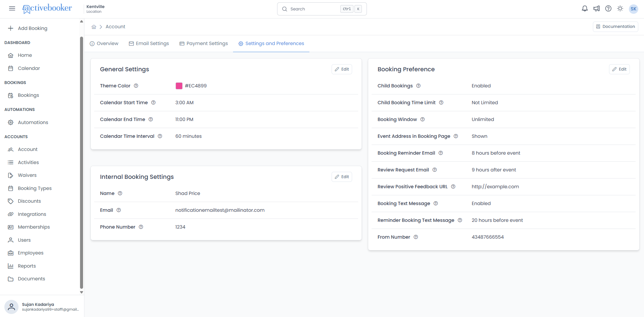Click Reminder Booking Text Message help icon
The image size is (644, 317).
pos(460,220)
